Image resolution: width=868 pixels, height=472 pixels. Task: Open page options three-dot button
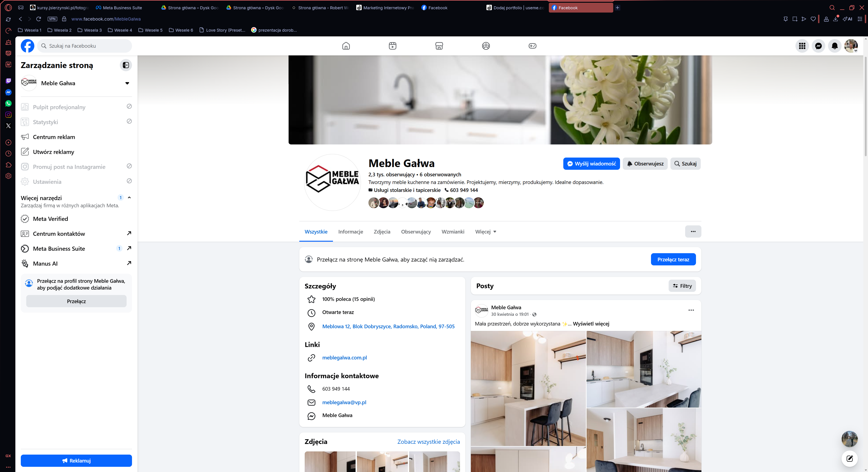[693, 231]
